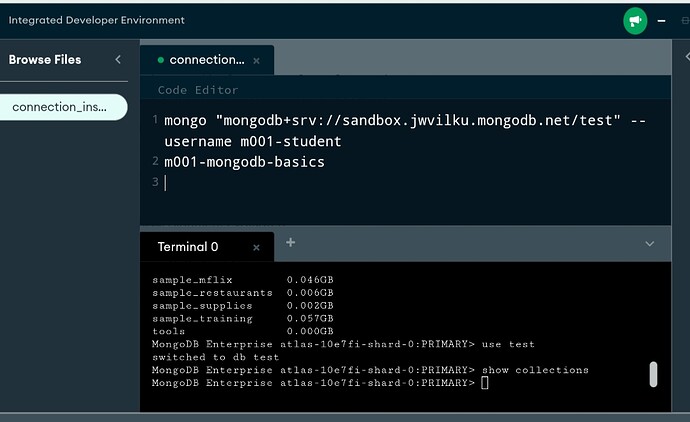Switch to the connection… editor tab
Screen dimensions: 690x422
(206, 60)
